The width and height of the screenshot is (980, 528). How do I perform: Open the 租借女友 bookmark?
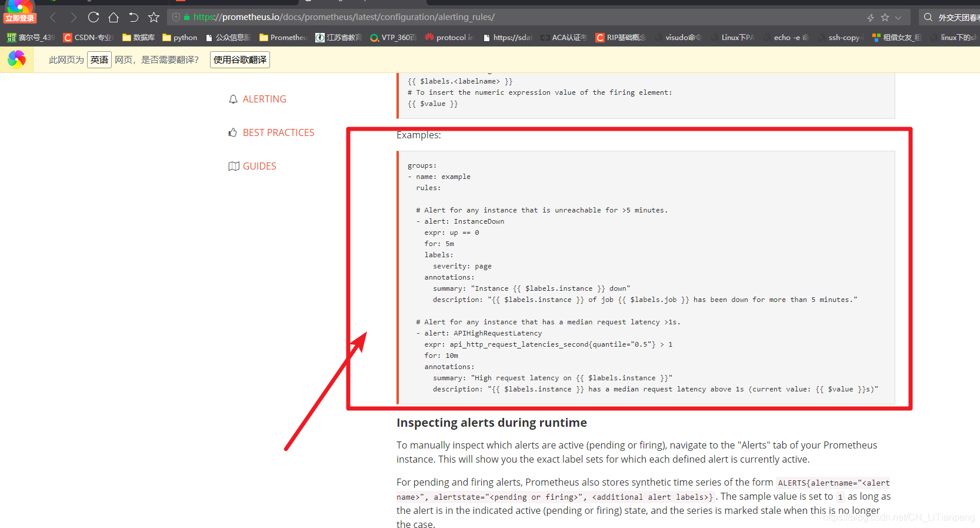[x=897, y=37]
